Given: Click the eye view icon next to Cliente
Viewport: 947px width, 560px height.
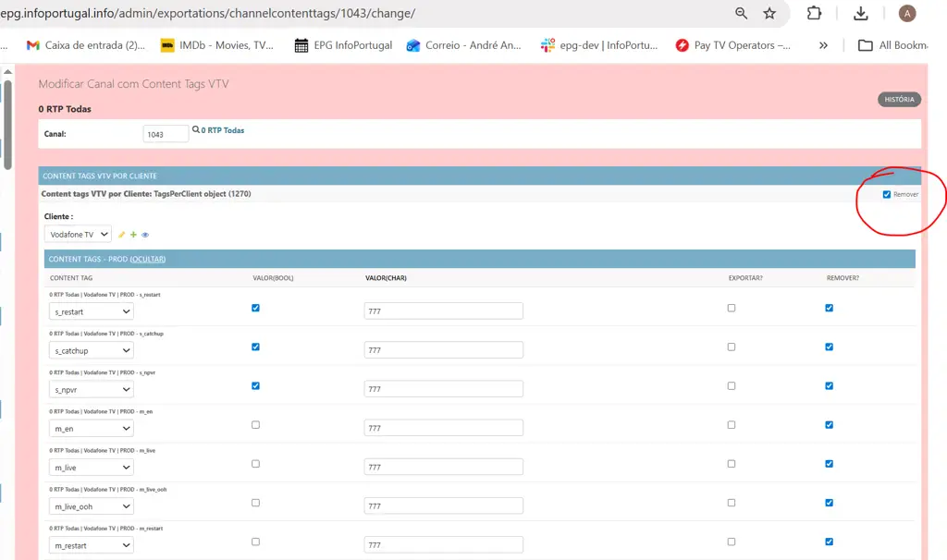Looking at the screenshot, I should coord(145,235).
